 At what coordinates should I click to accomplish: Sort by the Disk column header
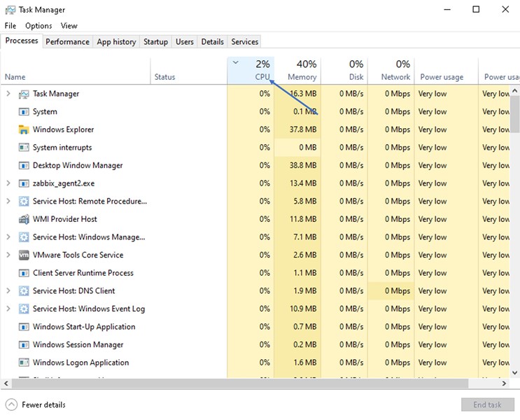point(344,71)
